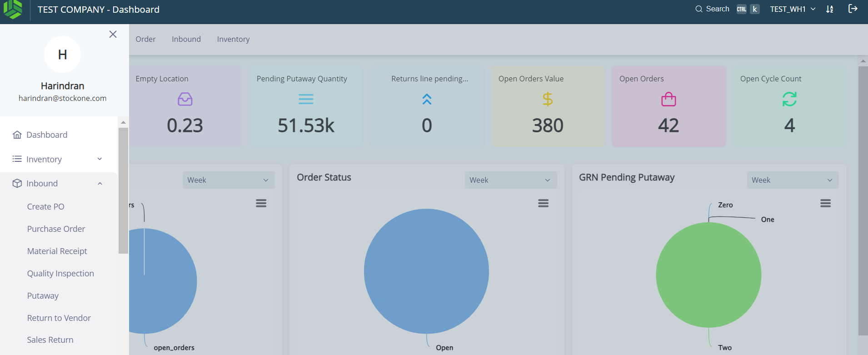Open the Order Status chart hamburger menu
This screenshot has width=868, height=355.
click(x=543, y=203)
